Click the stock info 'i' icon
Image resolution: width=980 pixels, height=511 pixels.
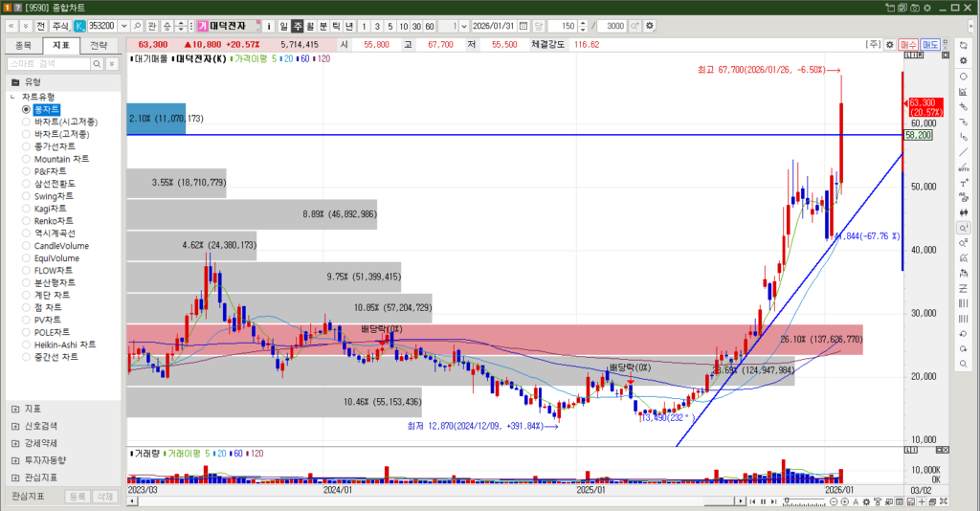269,26
